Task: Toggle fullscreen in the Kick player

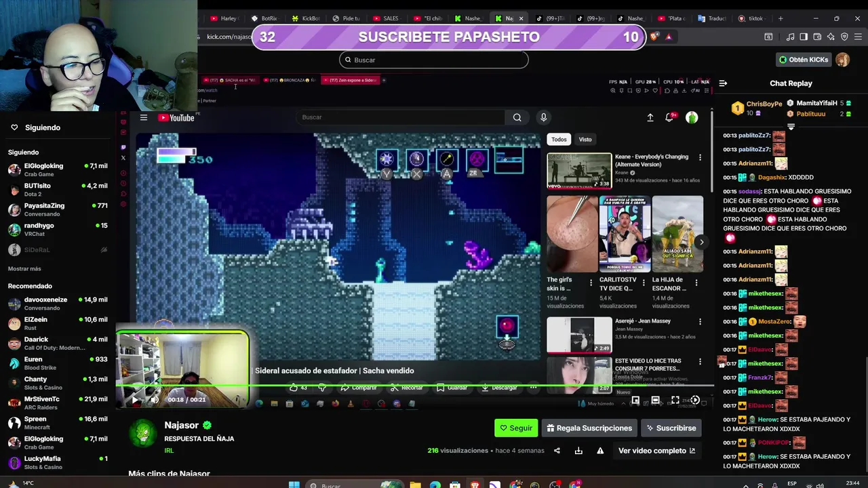Action: pyautogui.click(x=675, y=401)
